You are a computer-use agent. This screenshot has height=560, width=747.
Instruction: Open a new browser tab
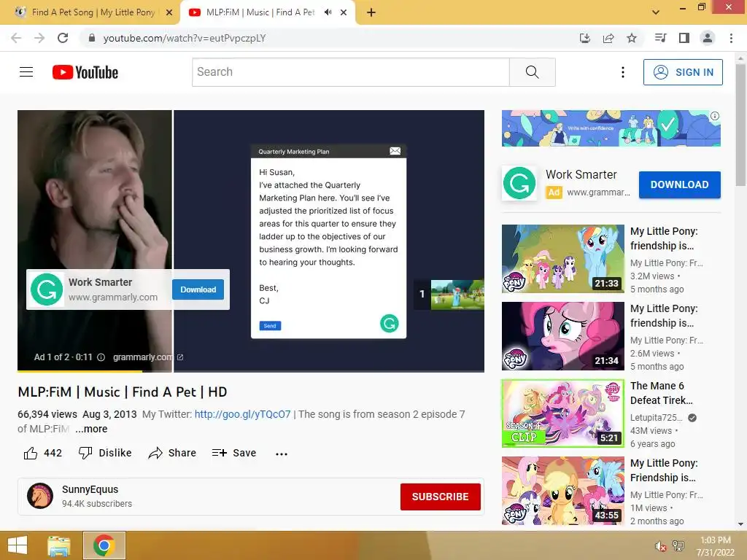tap(371, 12)
